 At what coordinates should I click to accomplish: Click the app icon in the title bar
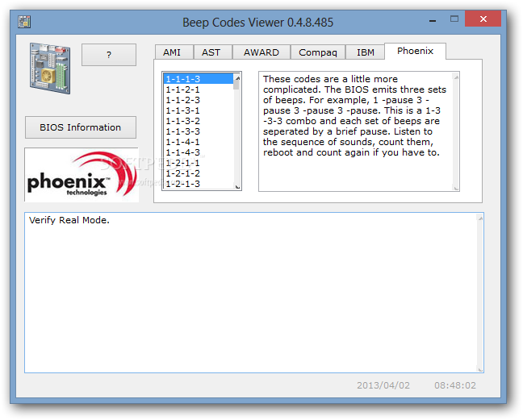tap(24, 22)
